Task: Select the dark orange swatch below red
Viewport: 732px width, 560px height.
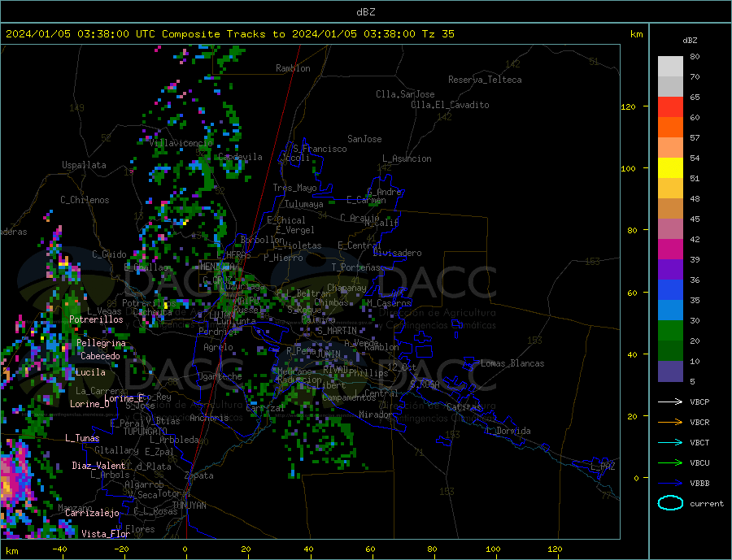Action: (x=670, y=128)
